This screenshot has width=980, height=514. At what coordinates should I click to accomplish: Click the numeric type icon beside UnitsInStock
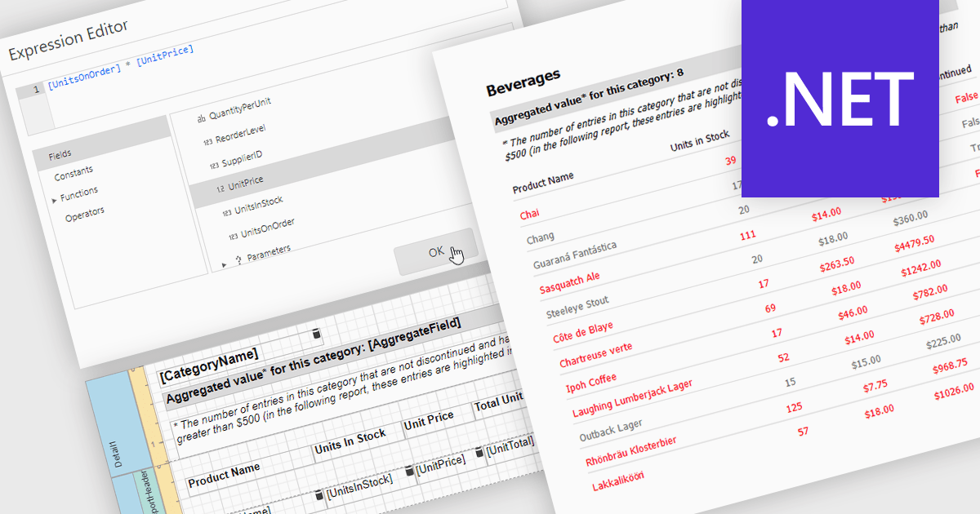point(227,213)
